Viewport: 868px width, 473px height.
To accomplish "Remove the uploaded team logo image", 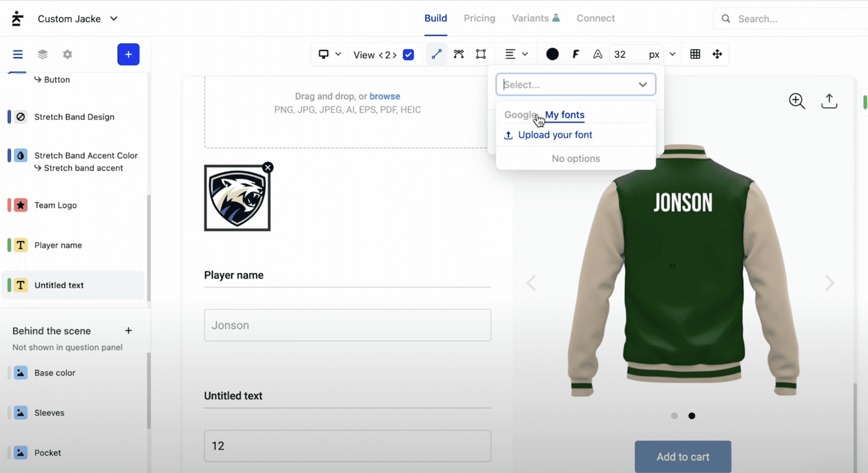I will tap(268, 167).
